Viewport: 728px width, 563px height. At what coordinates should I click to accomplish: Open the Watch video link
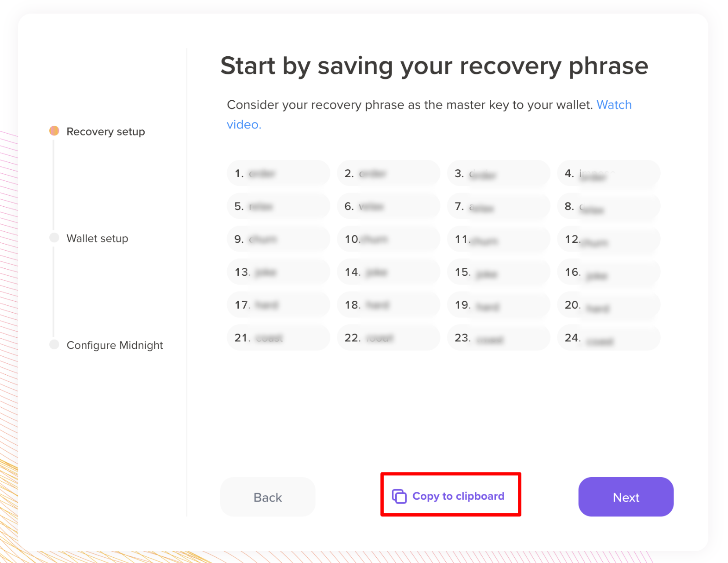[x=614, y=105]
